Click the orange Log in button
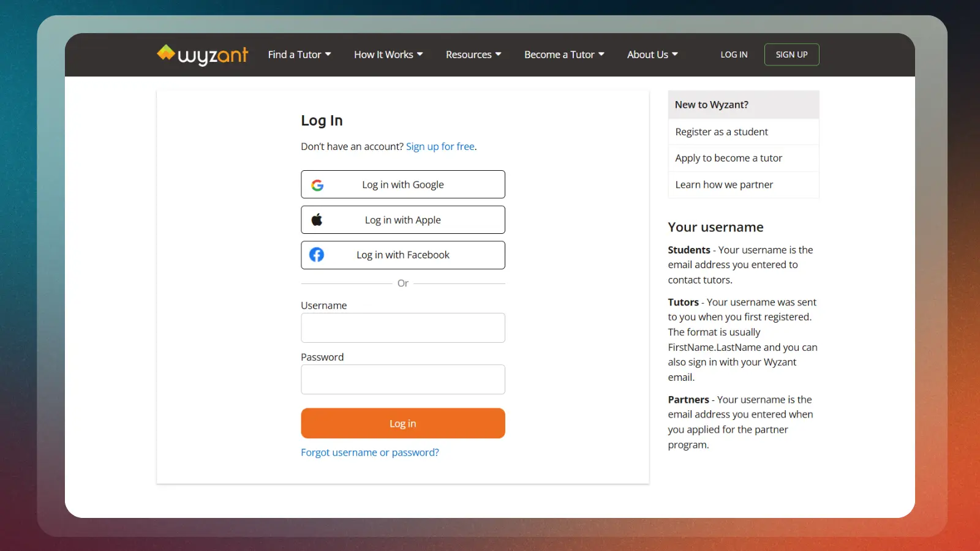Screen dimensions: 980x551 tap(403, 423)
